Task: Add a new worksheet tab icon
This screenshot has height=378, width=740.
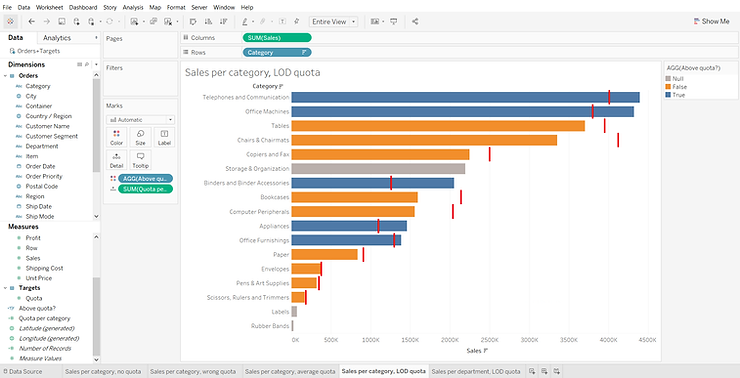Action: 532,371
